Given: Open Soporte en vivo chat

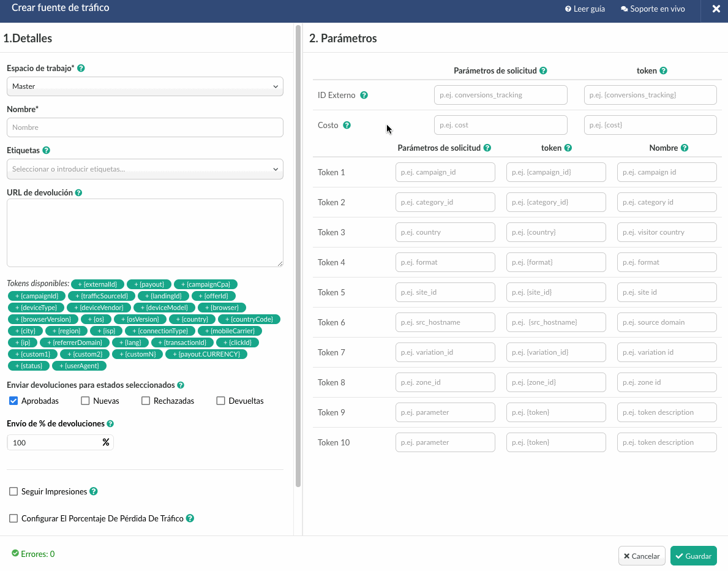Looking at the screenshot, I should (653, 9).
